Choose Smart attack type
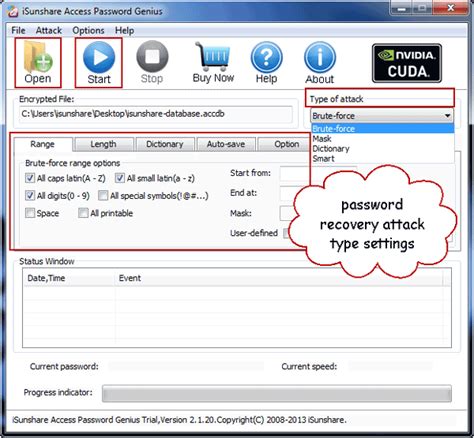 click(x=383, y=158)
